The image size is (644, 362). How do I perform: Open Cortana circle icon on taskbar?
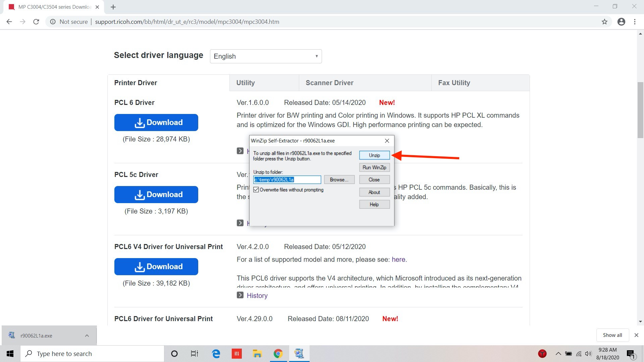(174, 354)
